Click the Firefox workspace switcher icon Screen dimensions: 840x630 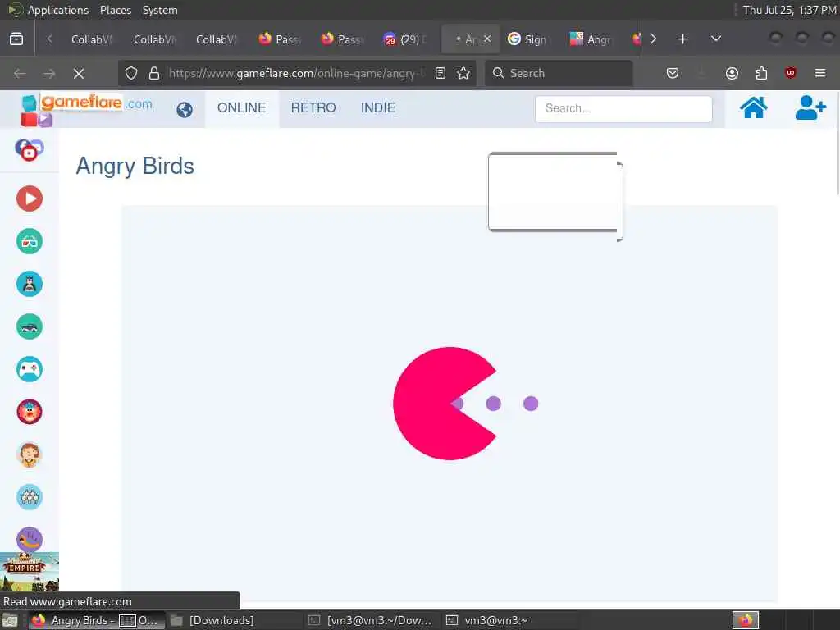point(746,620)
